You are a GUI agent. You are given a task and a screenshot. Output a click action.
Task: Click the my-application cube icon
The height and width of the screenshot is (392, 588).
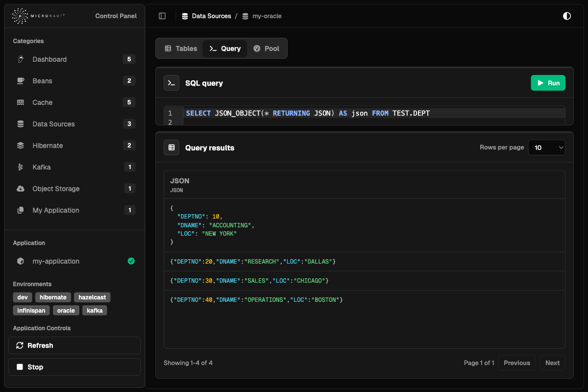point(21,261)
